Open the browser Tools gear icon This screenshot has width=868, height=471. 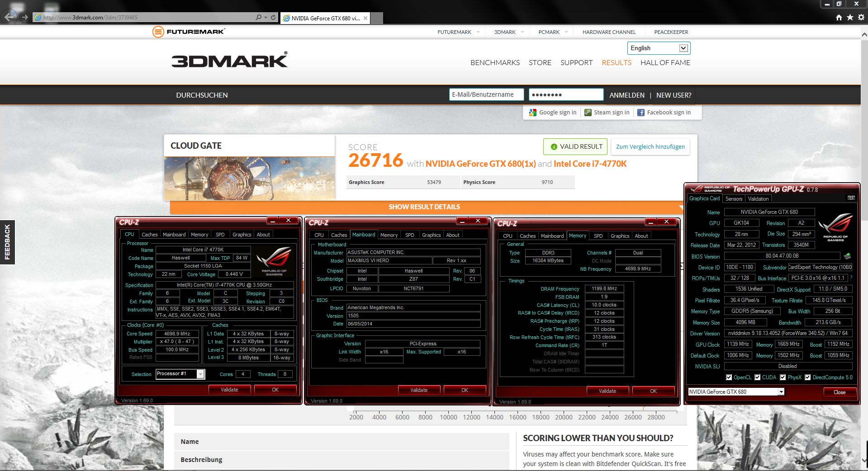pyautogui.click(x=861, y=17)
